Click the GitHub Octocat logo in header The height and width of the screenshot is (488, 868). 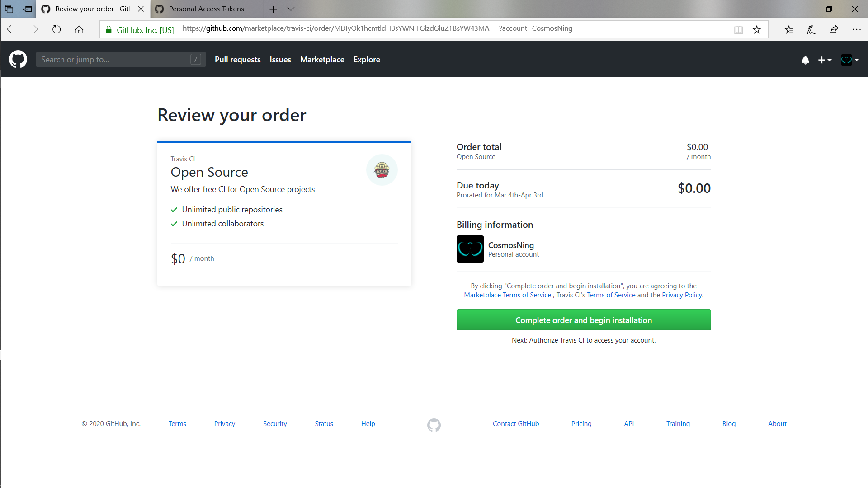(18, 59)
